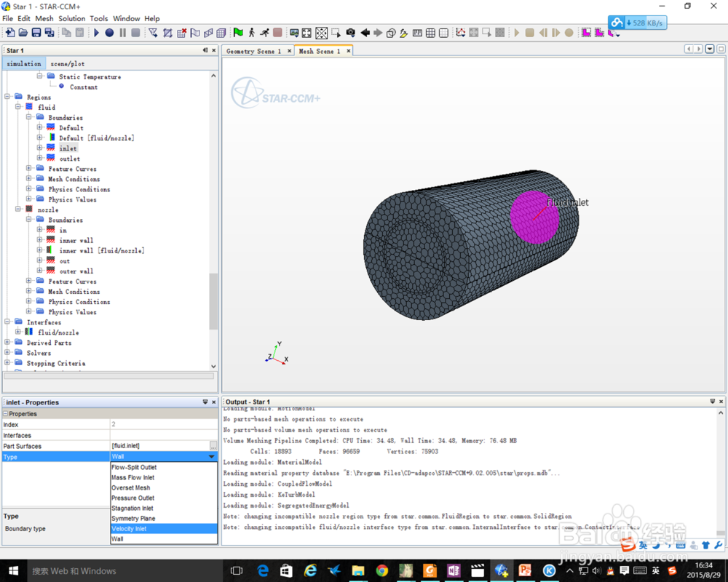The width and height of the screenshot is (728, 582).
Task: Click the fx field function icon
Action: click(403, 33)
